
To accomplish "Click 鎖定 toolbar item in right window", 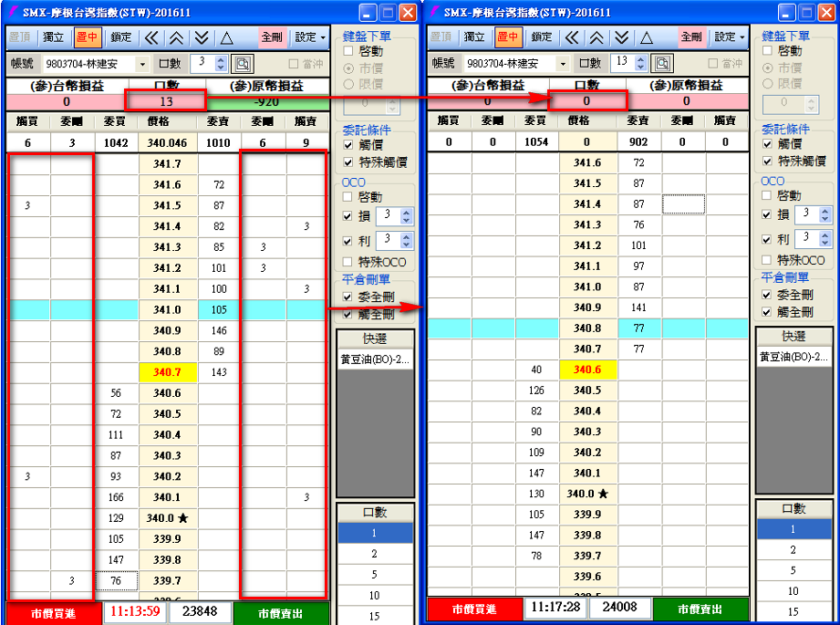I will coord(542,37).
